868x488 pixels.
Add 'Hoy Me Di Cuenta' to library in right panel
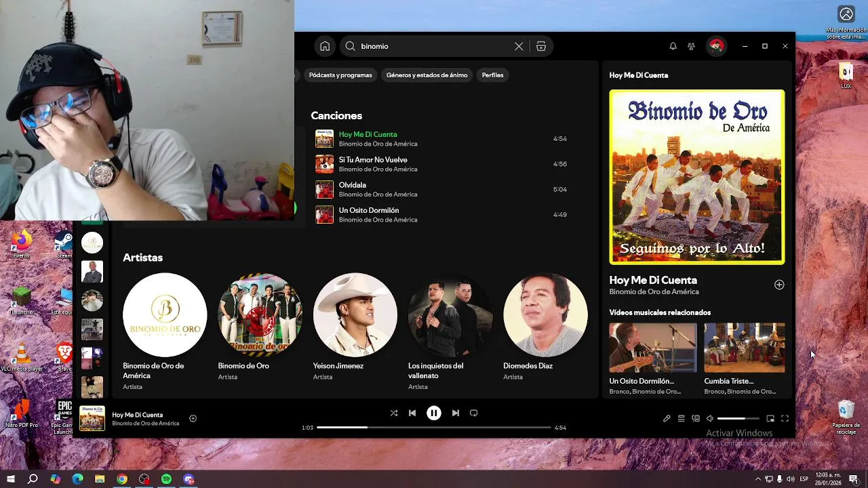(x=779, y=285)
